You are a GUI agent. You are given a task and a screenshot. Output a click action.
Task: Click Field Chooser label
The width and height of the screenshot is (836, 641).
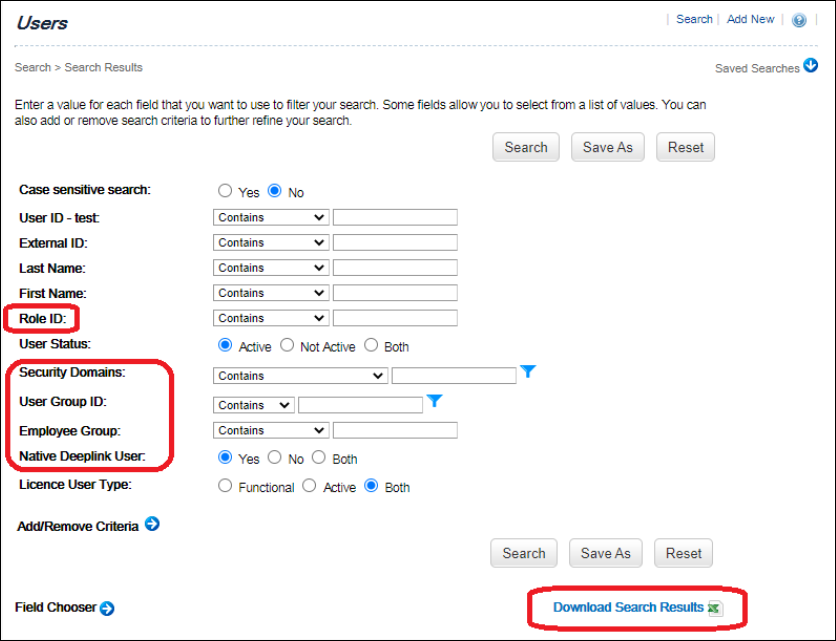55,607
